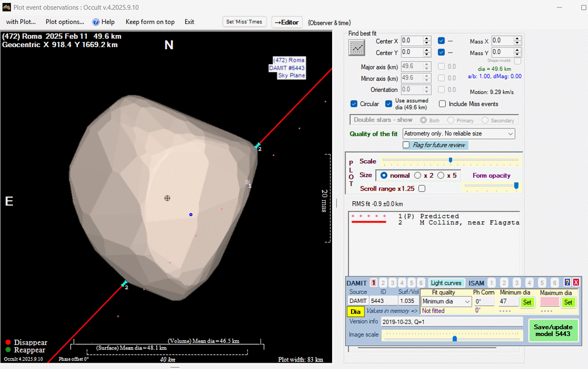The height and width of the screenshot is (369, 588).
Task: Click the Find best fit graph icon
Action: click(x=357, y=48)
